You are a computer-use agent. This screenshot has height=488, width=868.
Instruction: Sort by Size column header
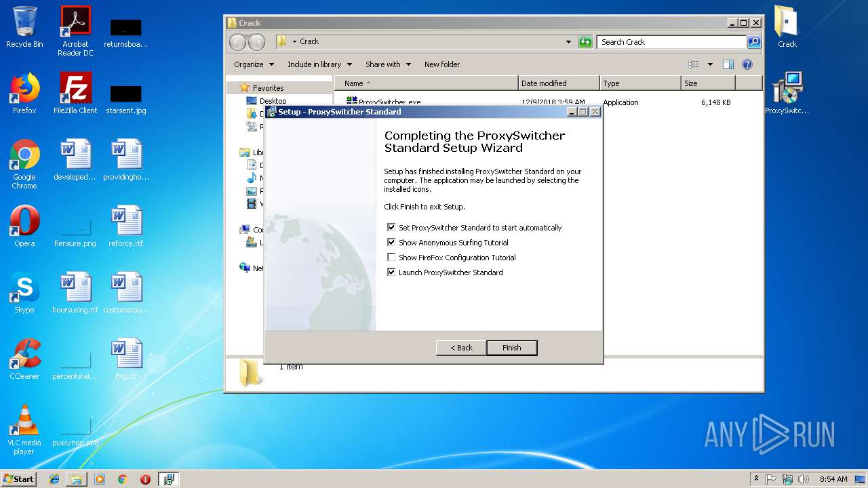click(709, 83)
